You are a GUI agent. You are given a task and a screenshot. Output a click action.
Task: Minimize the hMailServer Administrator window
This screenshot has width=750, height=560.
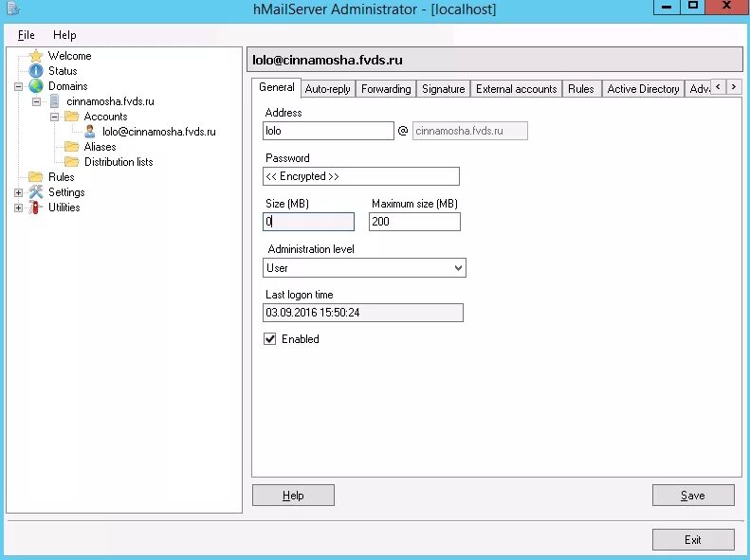667,7
